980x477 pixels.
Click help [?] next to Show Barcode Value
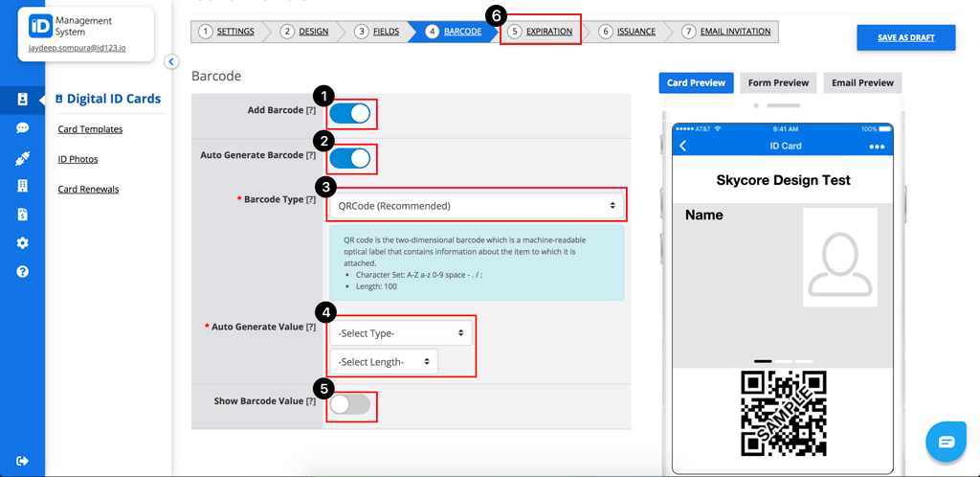311,401
